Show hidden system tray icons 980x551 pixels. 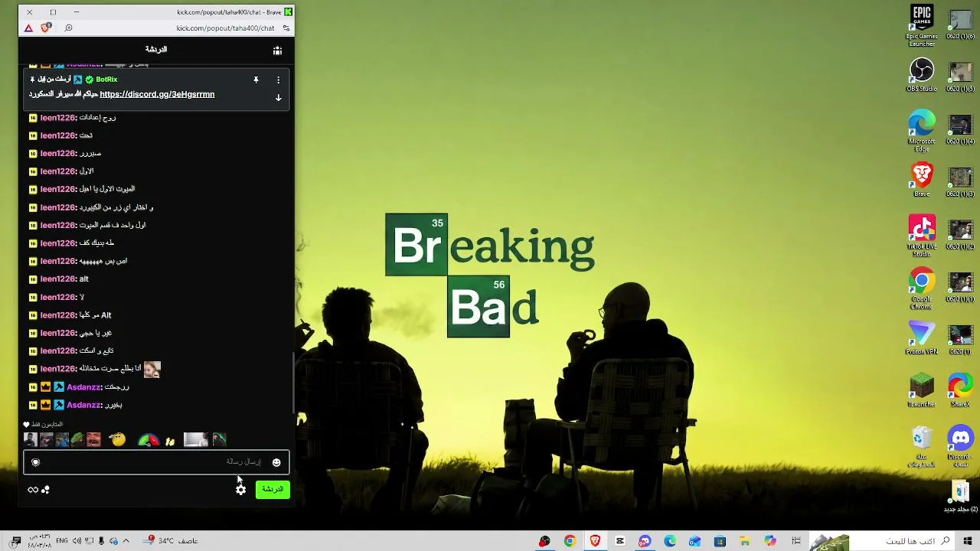click(x=126, y=541)
